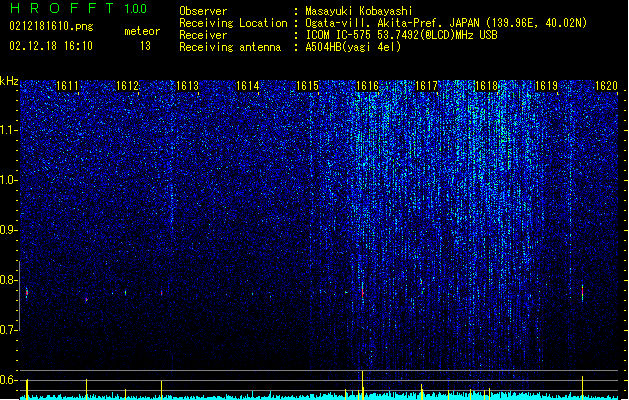This screenshot has height=400, width=629.
Task: Click the meteor echo near 1612:20
Action: (161, 293)
